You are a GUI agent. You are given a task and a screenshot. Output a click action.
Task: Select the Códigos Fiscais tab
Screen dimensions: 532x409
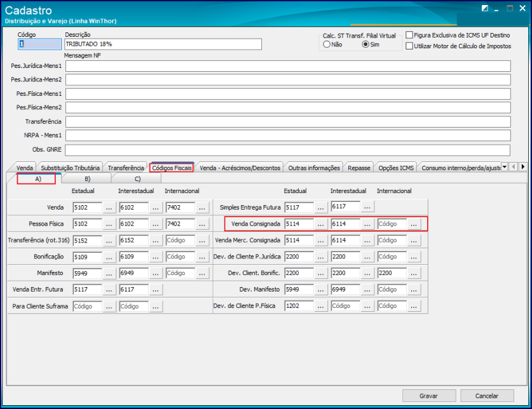(x=172, y=168)
